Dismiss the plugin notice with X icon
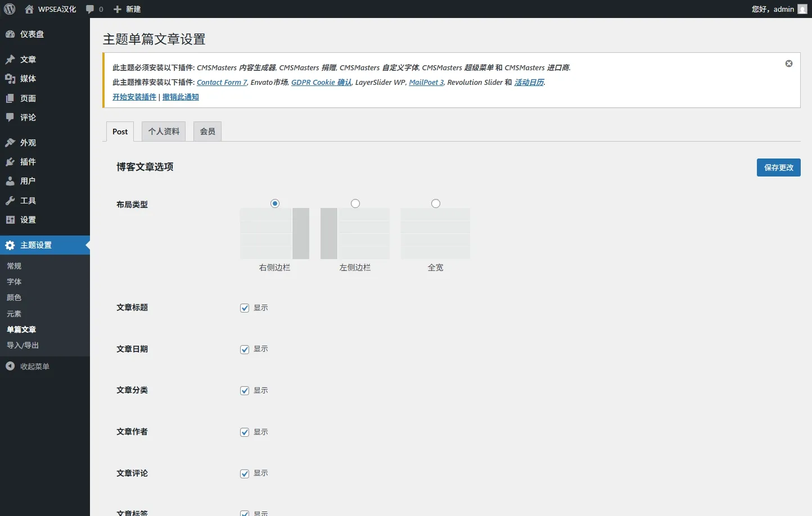The width and height of the screenshot is (812, 516). tap(789, 64)
